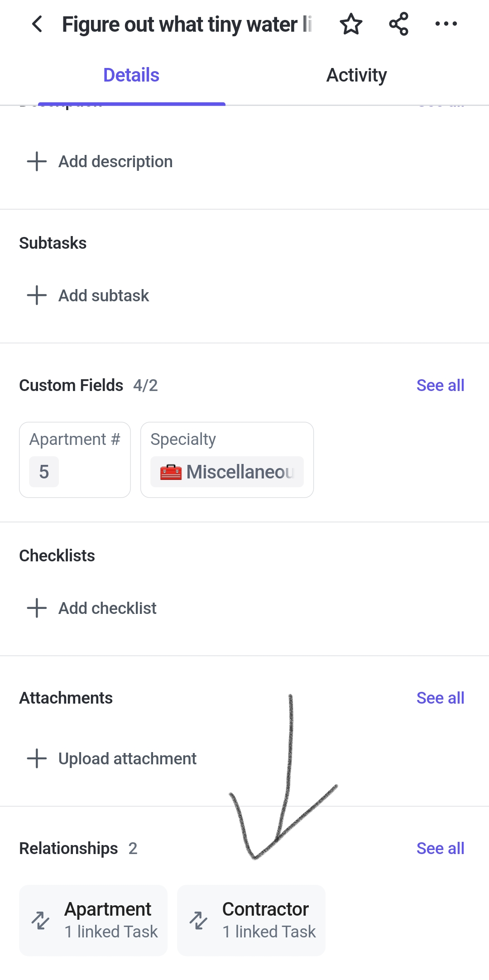Image resolution: width=489 pixels, height=980 pixels.
Task: Open the Contractor 1 linked Task card
Action: (x=251, y=920)
